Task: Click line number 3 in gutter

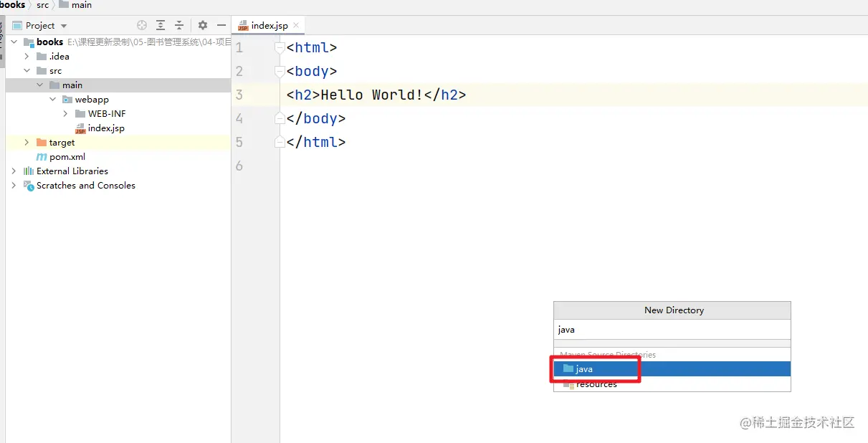Action: click(239, 95)
